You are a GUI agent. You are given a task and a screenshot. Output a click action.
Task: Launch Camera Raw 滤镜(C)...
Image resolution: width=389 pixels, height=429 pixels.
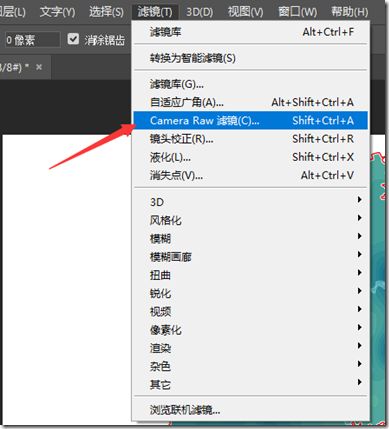tap(251, 120)
